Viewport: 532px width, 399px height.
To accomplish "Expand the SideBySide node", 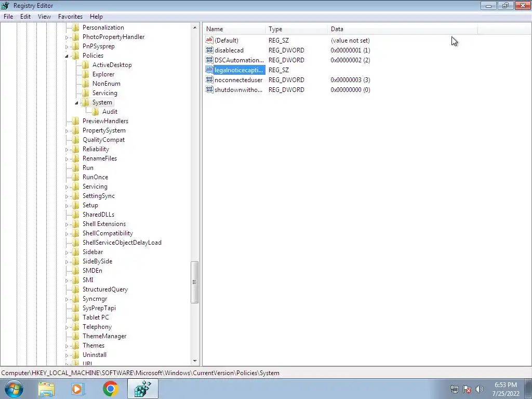I will pyautogui.click(x=66, y=262).
